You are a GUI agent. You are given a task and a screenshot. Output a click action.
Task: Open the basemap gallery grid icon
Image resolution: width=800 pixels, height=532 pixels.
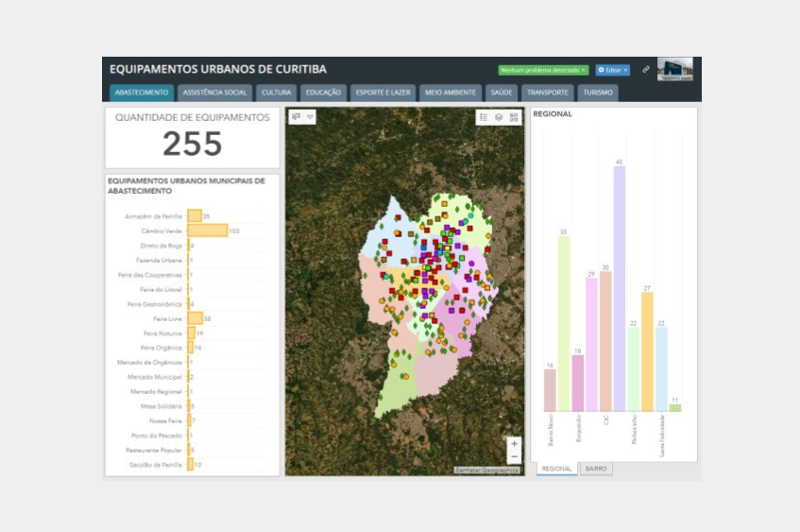pos(514,117)
